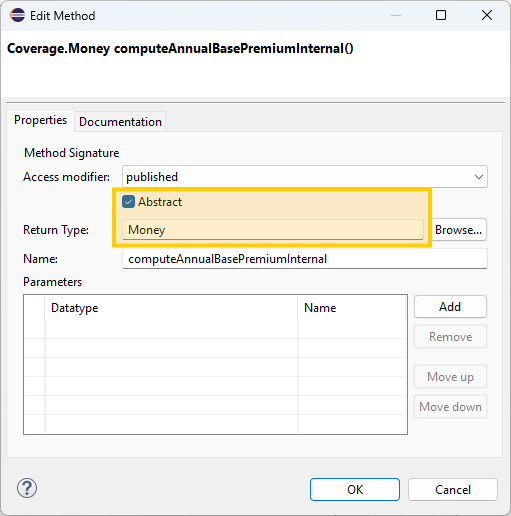Screen dimensions: 511x516
Task: Click the Return Type Money field
Action: pos(273,230)
